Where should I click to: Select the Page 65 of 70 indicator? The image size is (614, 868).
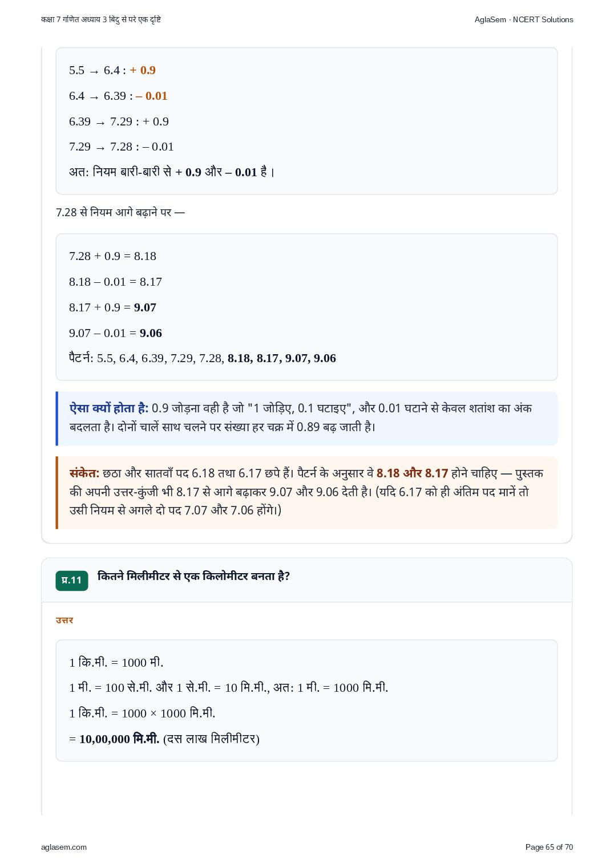[549, 847]
